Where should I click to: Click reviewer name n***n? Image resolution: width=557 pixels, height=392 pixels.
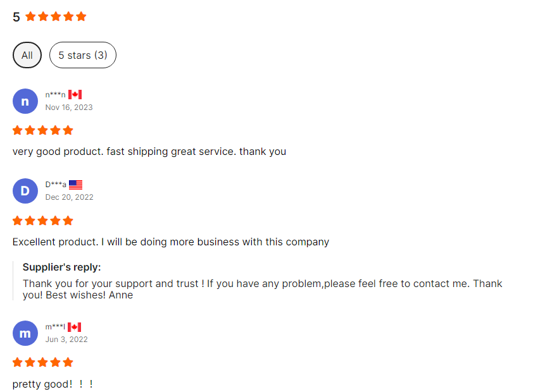tap(55, 95)
